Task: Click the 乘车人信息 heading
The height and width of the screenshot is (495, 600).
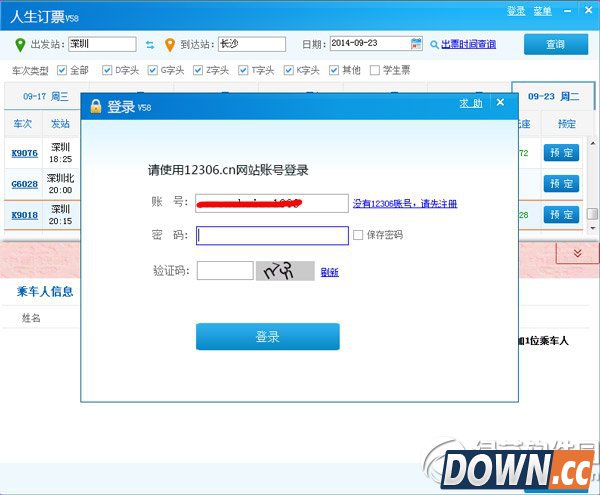Action: [x=45, y=291]
